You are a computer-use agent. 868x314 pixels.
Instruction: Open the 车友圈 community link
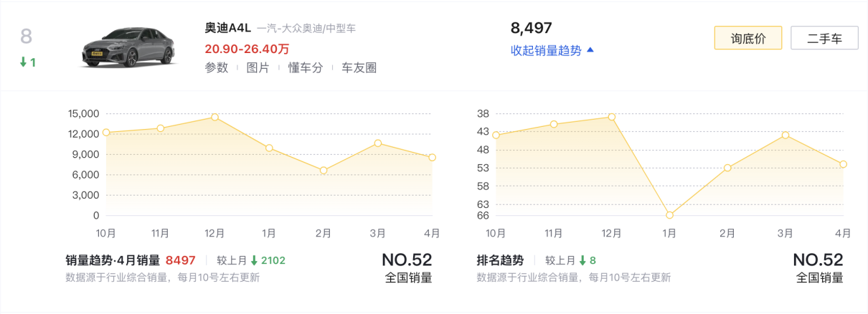[359, 67]
